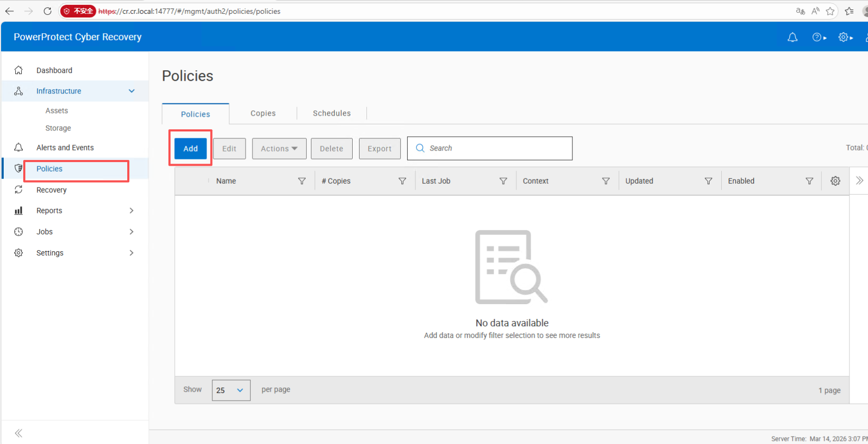Open Assets under Infrastructure
The image size is (868, 444).
[56, 111]
